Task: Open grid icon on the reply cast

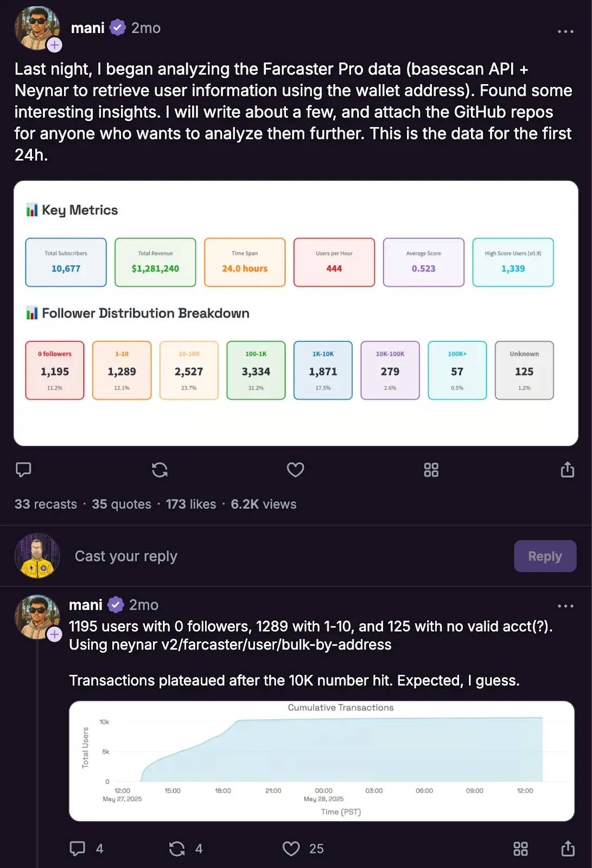Action: (x=520, y=848)
